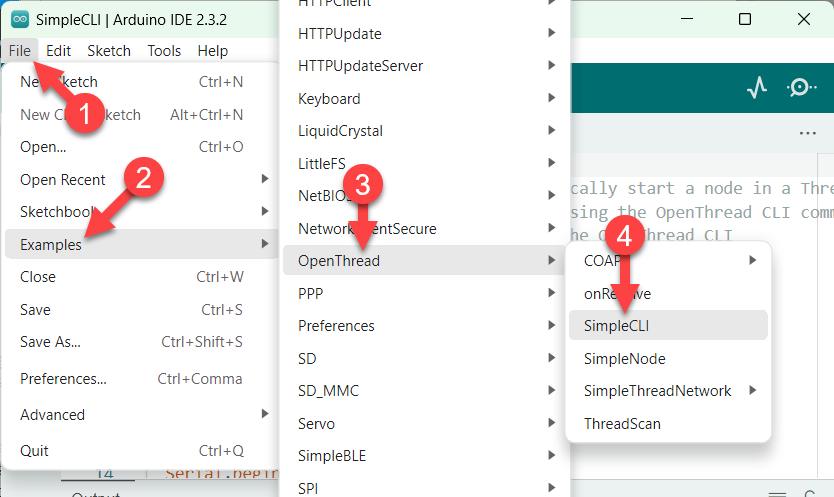
Task: Expand the SimpleThreadNetwork submenu
Action: pyautogui.click(x=657, y=391)
